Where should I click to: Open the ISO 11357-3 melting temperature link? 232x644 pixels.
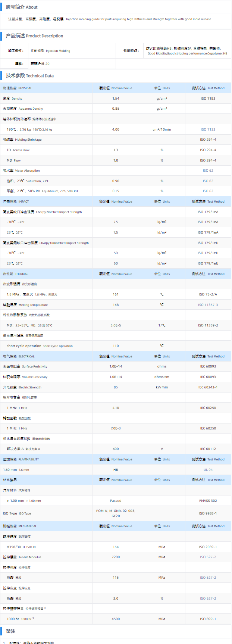[208, 305]
